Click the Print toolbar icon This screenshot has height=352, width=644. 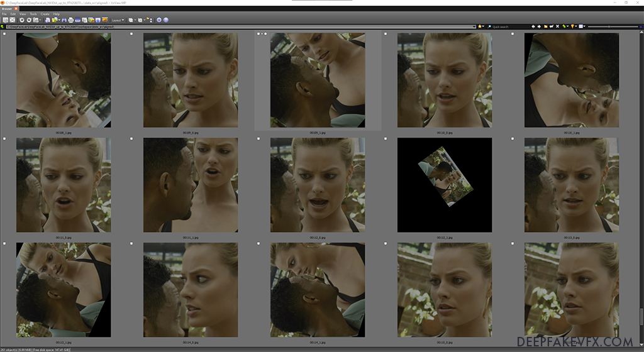click(x=70, y=19)
